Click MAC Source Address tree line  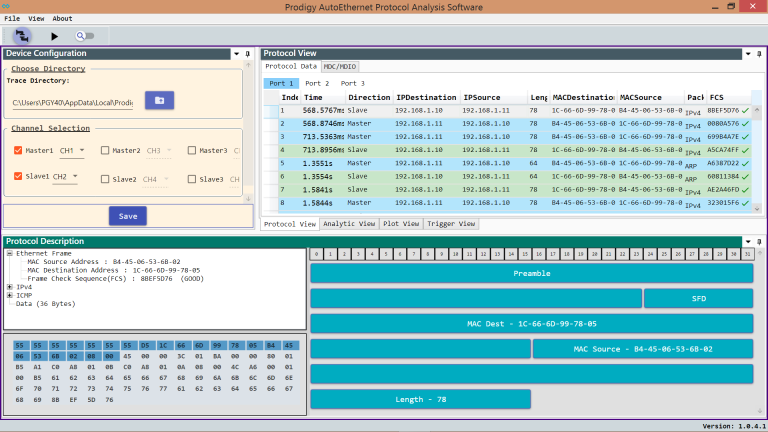click(104, 262)
